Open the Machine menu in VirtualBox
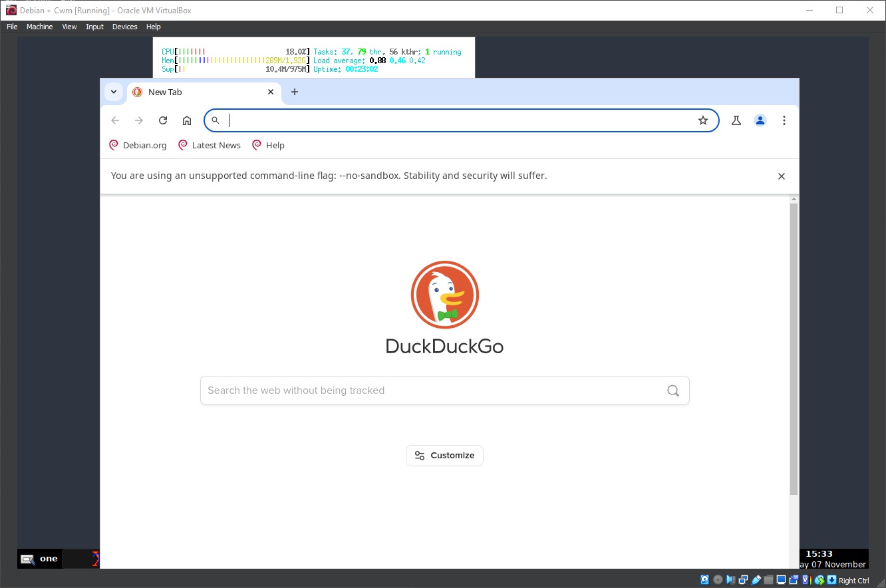 click(39, 27)
